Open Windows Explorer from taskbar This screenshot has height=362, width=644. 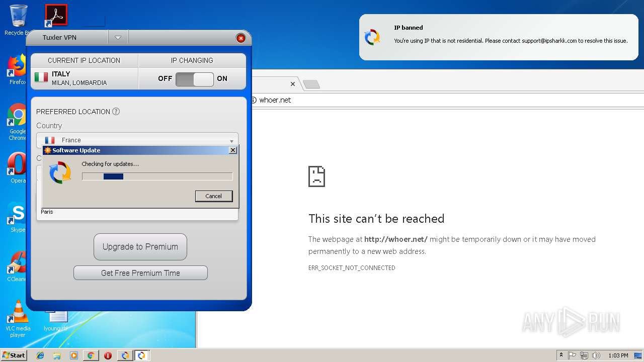click(x=57, y=355)
